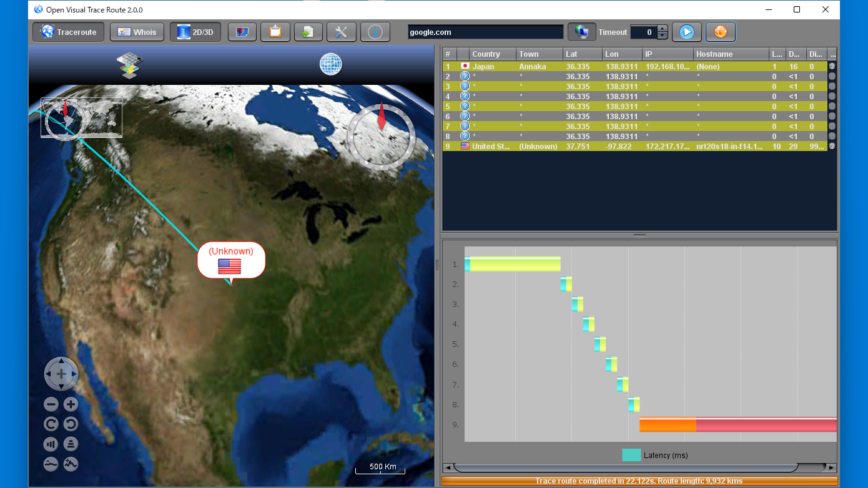Sort table by the Town column header
The height and width of the screenshot is (488, 868).
click(540, 54)
